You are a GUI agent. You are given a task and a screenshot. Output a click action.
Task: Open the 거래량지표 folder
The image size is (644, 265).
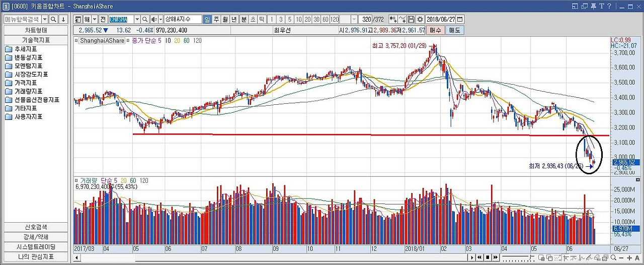tap(24, 91)
